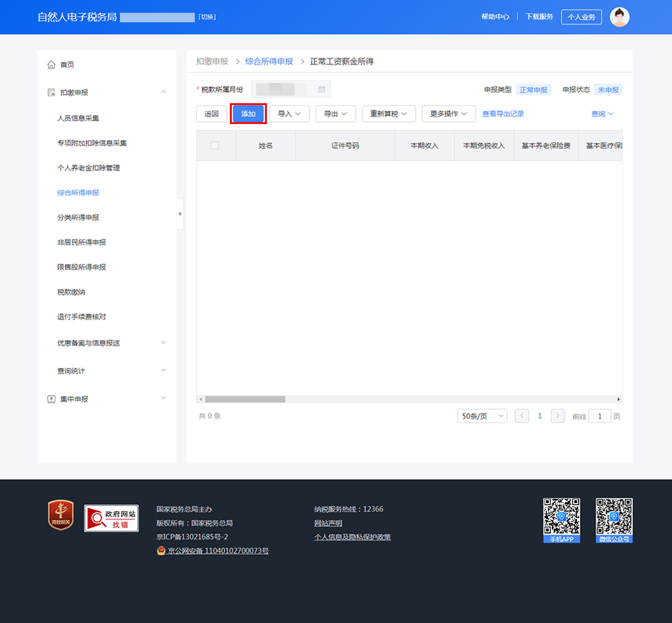Select 分类所得申报 in sidebar
The width and height of the screenshot is (672, 623).
78,218
